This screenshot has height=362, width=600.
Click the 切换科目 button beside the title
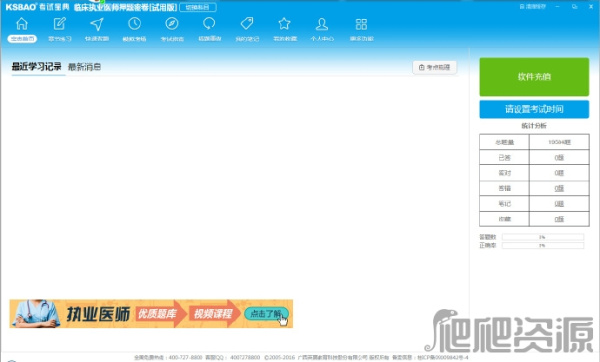point(198,7)
